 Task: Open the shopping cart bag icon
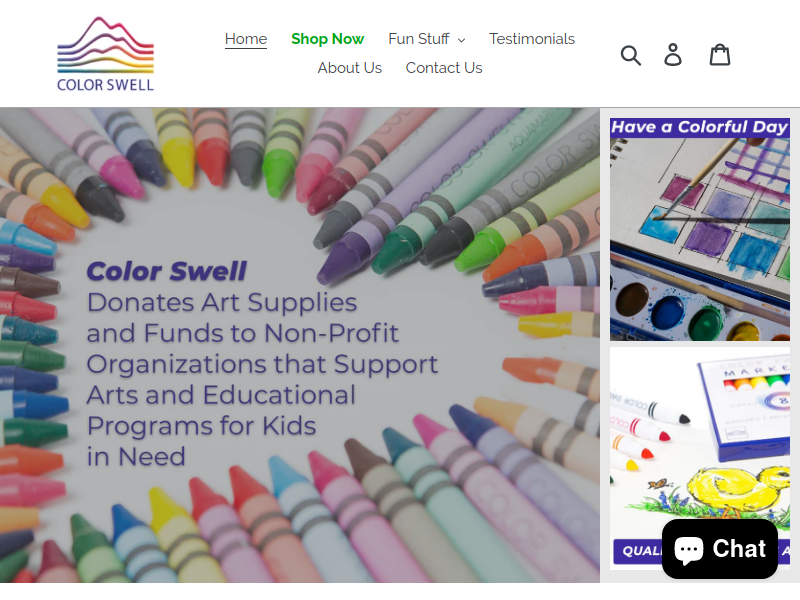719,55
